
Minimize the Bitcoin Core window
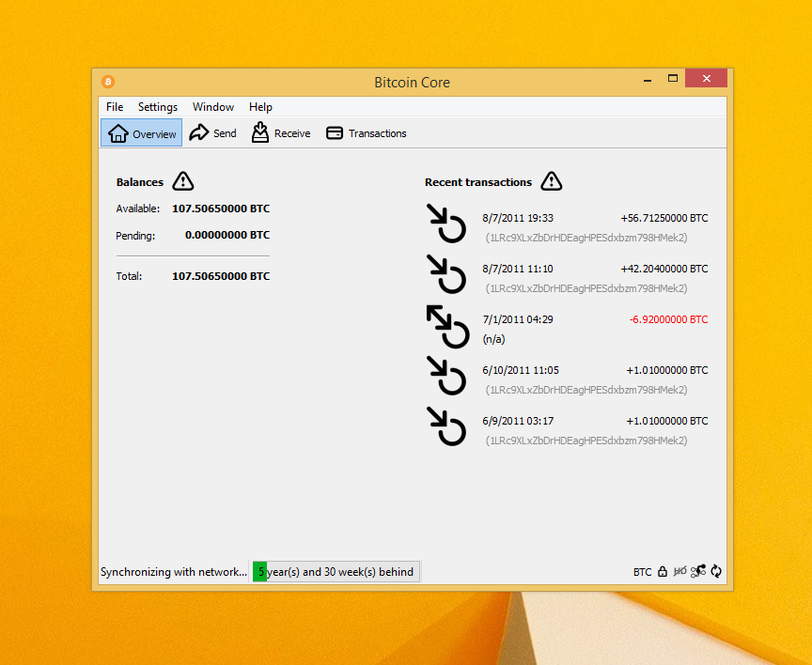click(648, 79)
